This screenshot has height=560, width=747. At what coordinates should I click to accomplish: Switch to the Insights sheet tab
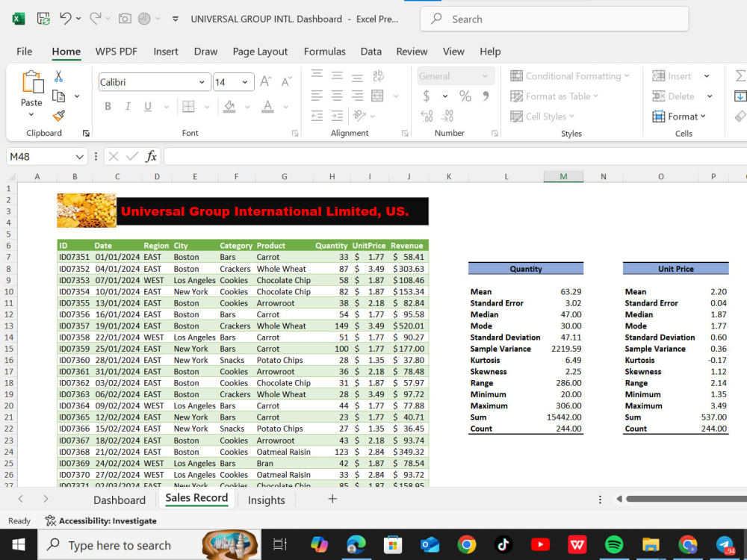267,500
